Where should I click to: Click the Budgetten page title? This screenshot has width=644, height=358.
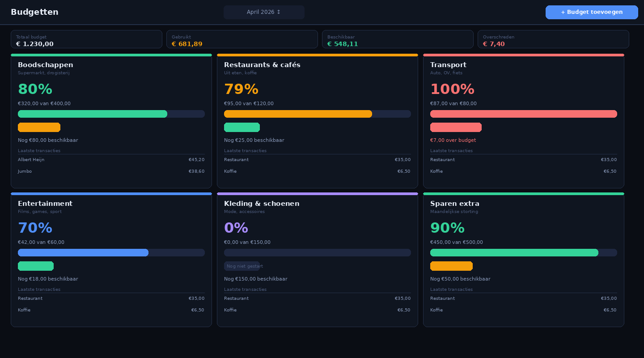pos(34,12)
